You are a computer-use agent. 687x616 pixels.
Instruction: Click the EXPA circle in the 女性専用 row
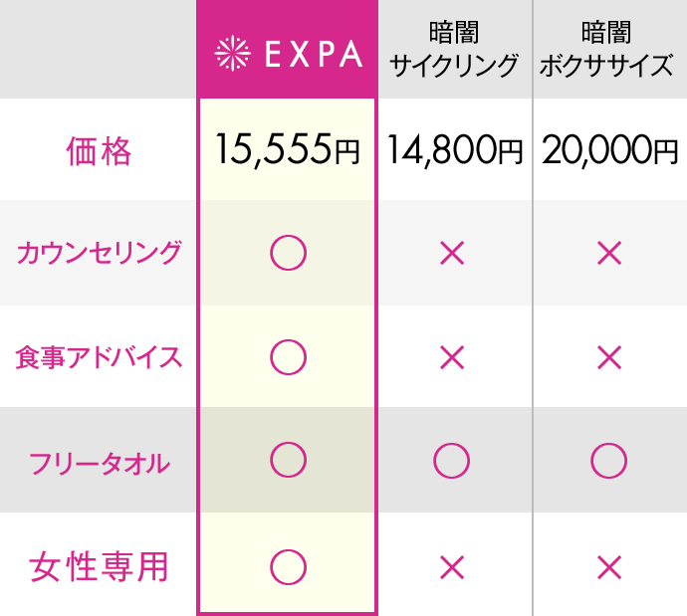[x=288, y=567]
